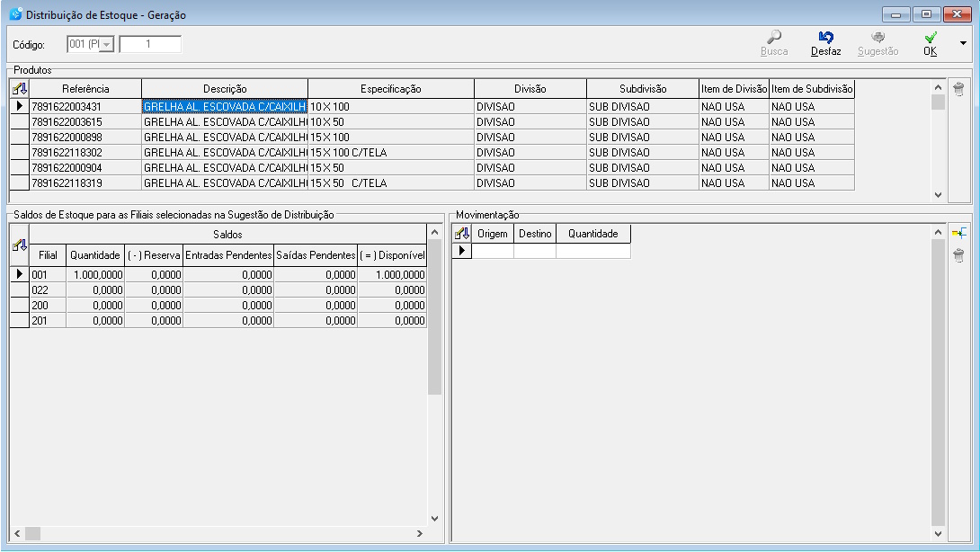
Task: Click the Especificação column header
Action: (x=390, y=89)
